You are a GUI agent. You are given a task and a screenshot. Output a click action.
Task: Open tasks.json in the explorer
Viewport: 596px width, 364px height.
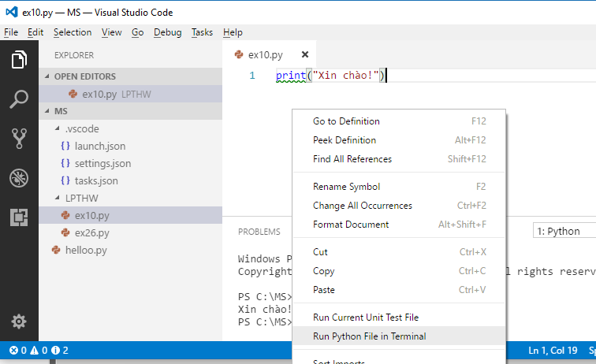click(x=131, y=180)
